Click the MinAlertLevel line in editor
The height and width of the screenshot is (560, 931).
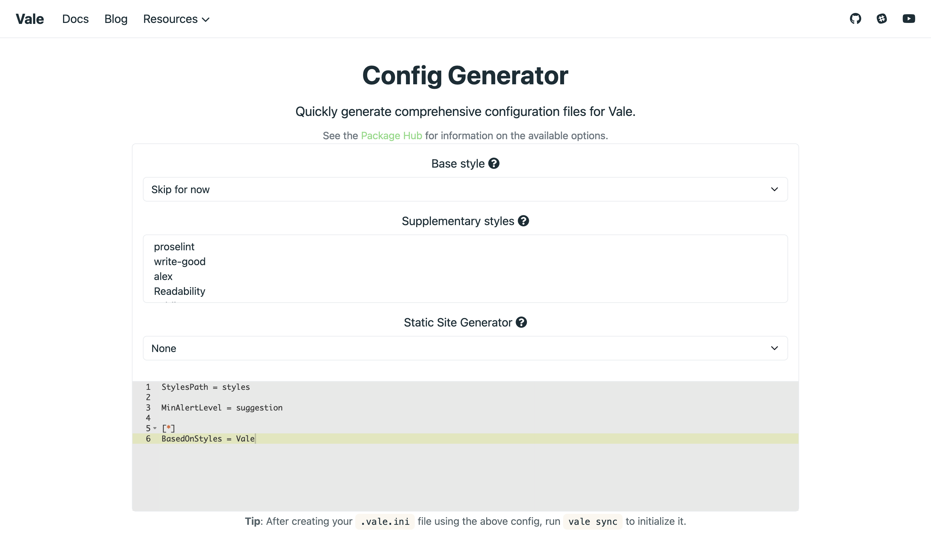coord(222,408)
